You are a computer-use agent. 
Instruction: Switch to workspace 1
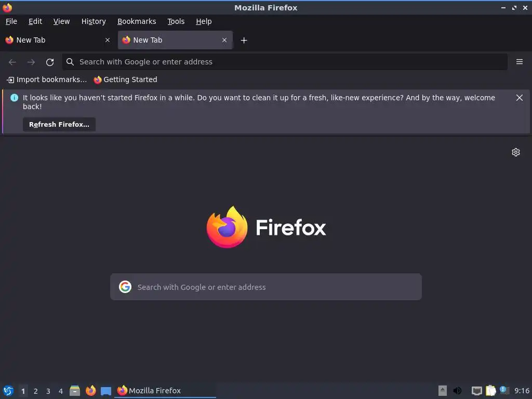[x=23, y=391]
